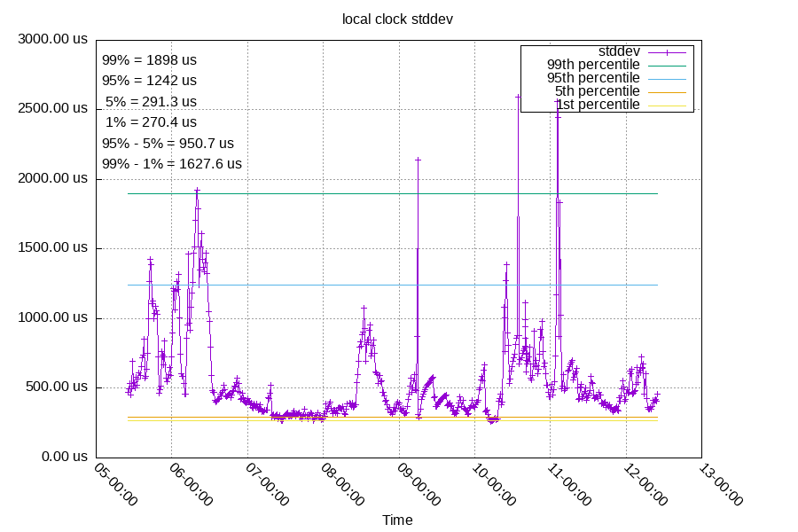Click the green 99th percentile legend line
Image resolution: width=798 pixels, height=532 pixels.
[x=667, y=65]
